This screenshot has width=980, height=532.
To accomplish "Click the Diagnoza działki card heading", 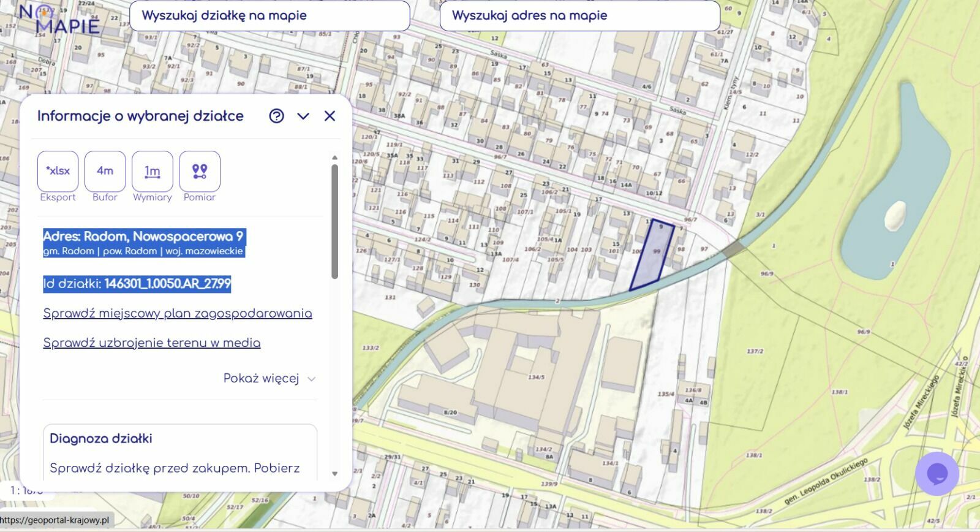I will [x=101, y=438].
